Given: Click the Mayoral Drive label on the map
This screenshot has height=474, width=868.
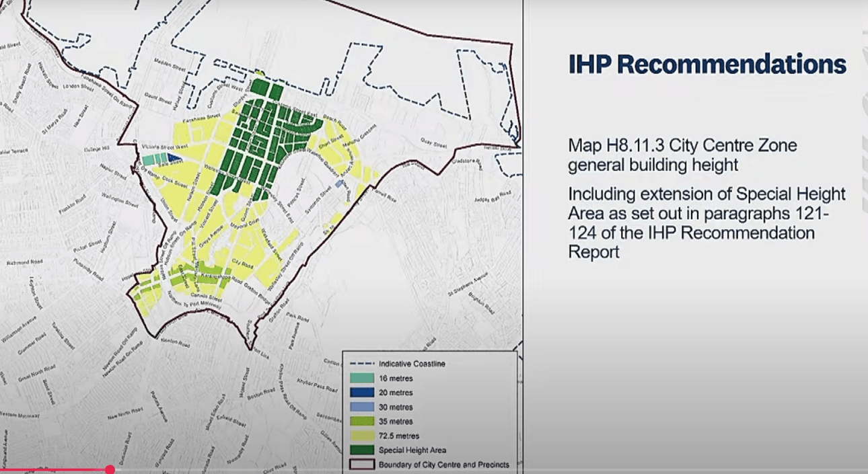Looking at the screenshot, I should pyautogui.click(x=244, y=223).
